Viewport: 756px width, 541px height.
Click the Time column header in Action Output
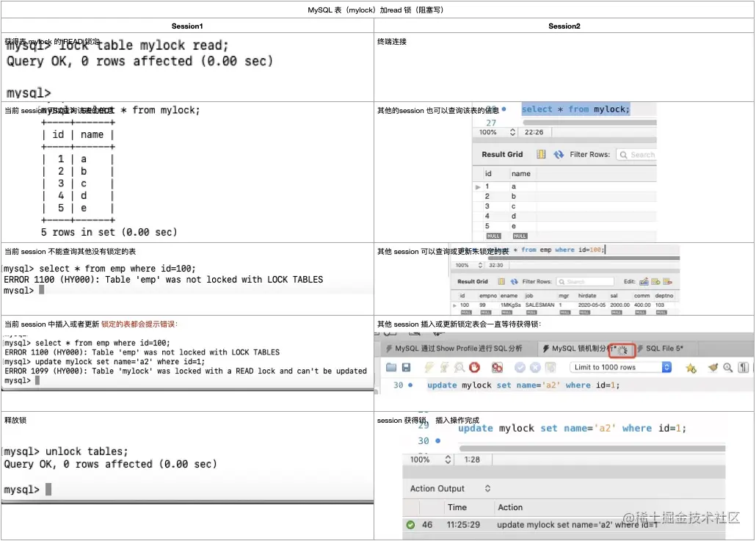point(457,507)
